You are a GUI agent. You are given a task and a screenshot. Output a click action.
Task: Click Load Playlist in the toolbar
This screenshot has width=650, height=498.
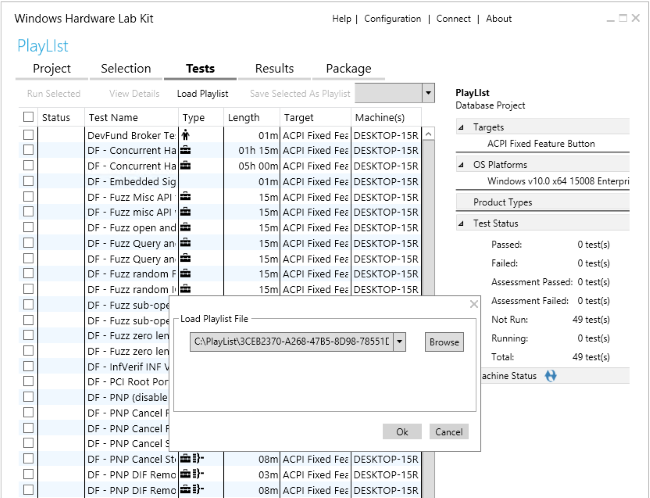click(x=203, y=94)
